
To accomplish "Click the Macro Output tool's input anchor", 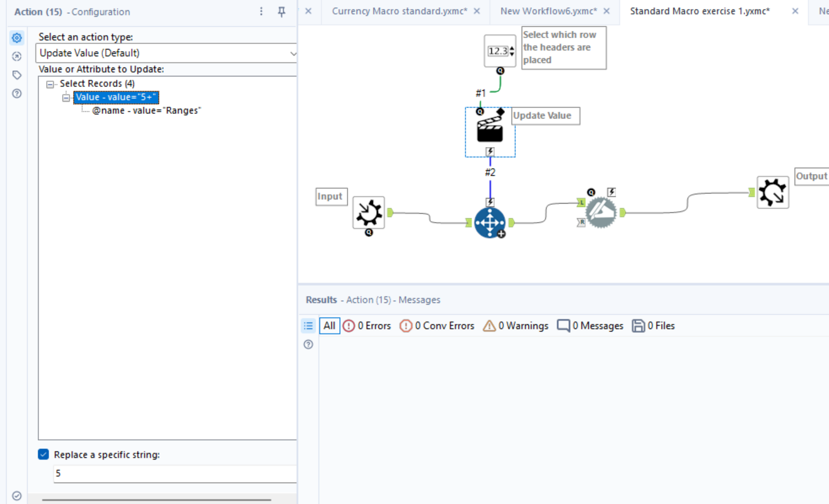I will coord(752,193).
